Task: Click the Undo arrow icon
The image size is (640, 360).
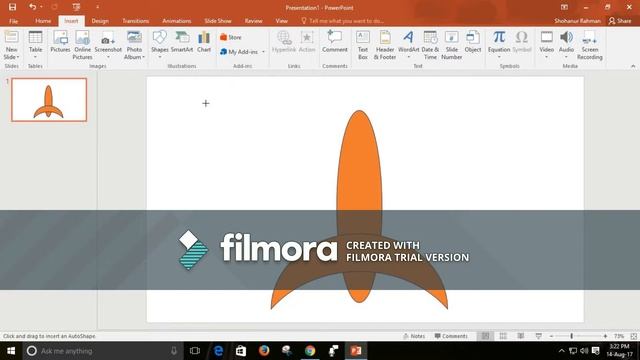Action: 32,7
